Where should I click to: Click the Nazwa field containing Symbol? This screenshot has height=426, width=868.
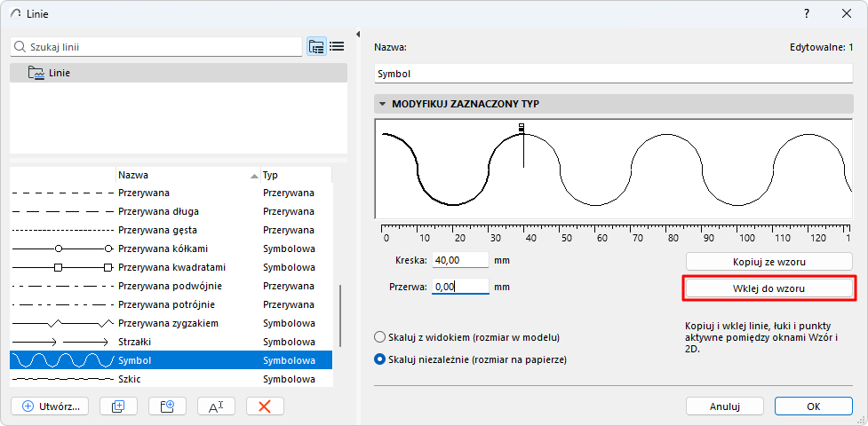pos(614,74)
